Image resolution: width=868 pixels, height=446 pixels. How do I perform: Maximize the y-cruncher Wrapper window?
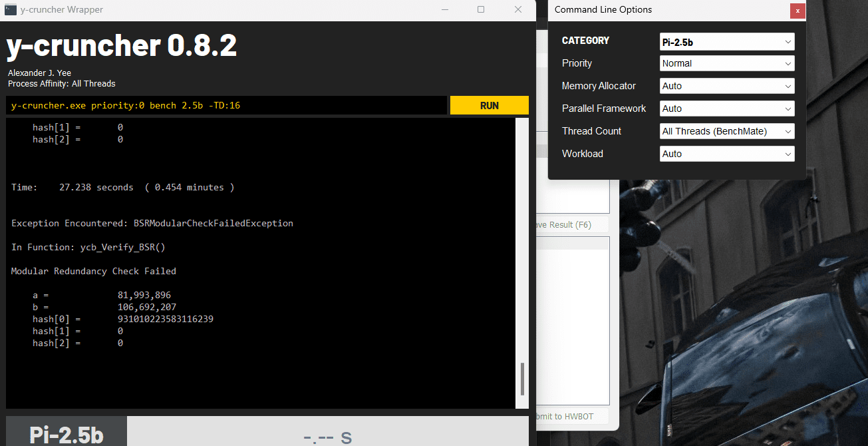click(x=481, y=10)
